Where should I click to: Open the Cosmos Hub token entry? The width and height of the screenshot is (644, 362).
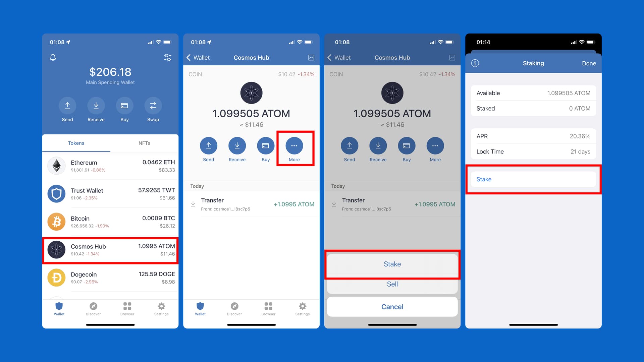tap(111, 250)
